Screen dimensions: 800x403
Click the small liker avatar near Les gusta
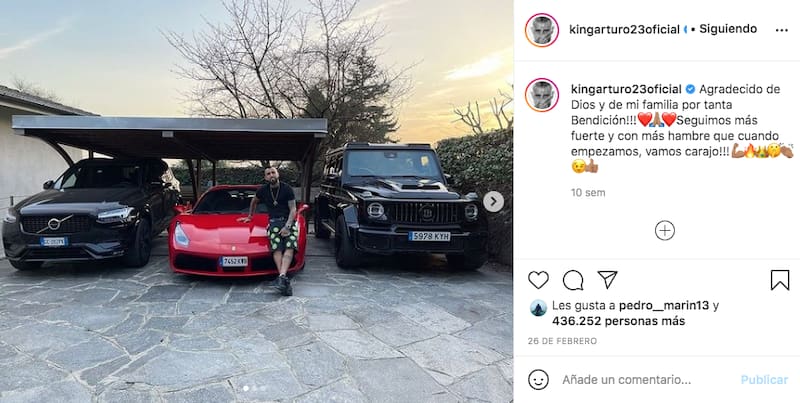[x=538, y=308]
